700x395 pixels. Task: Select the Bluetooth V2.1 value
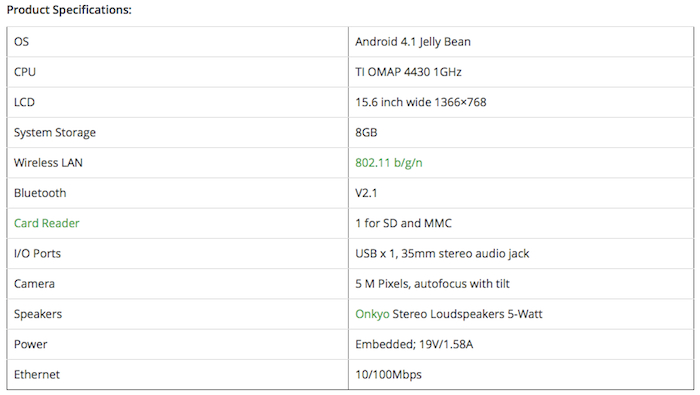pos(366,193)
